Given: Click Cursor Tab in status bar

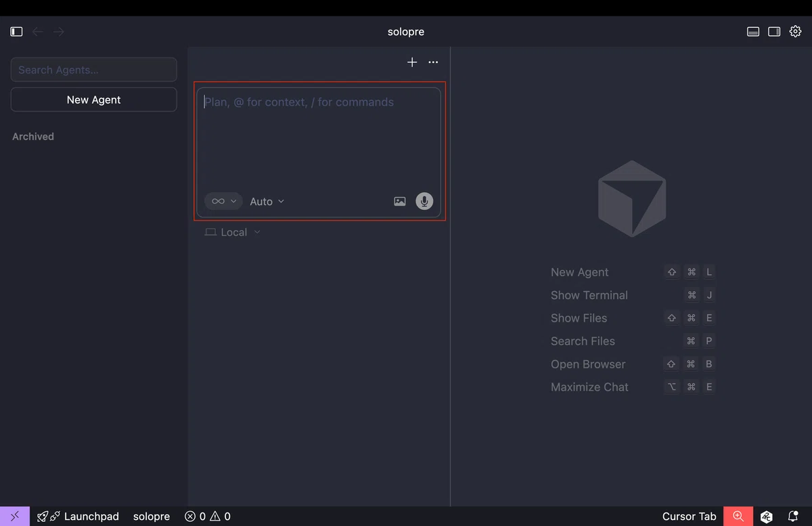Looking at the screenshot, I should [689, 517].
